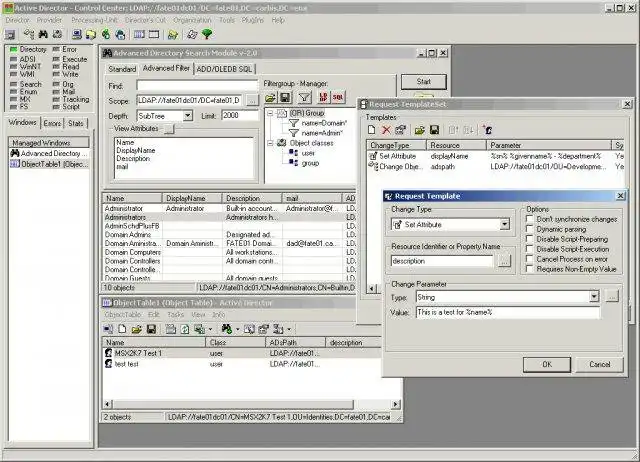The width and height of the screenshot is (640, 462).
Task: Select 'ObjectTable1' entry in Managed Windows list
Action: (49, 164)
